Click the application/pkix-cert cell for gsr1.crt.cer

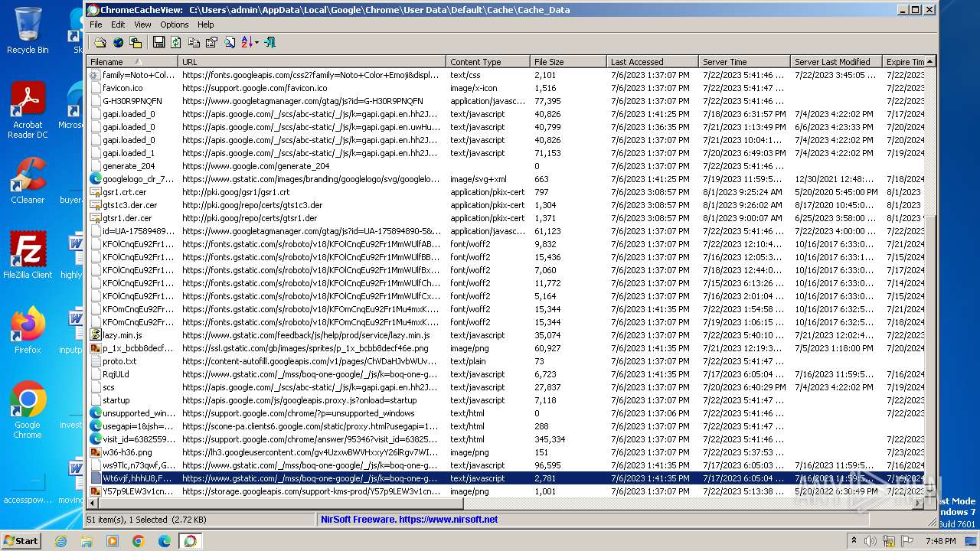[x=488, y=192]
